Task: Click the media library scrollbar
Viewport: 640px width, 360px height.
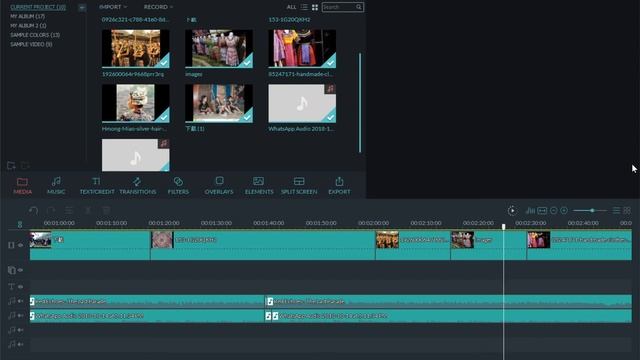Action: point(360,102)
